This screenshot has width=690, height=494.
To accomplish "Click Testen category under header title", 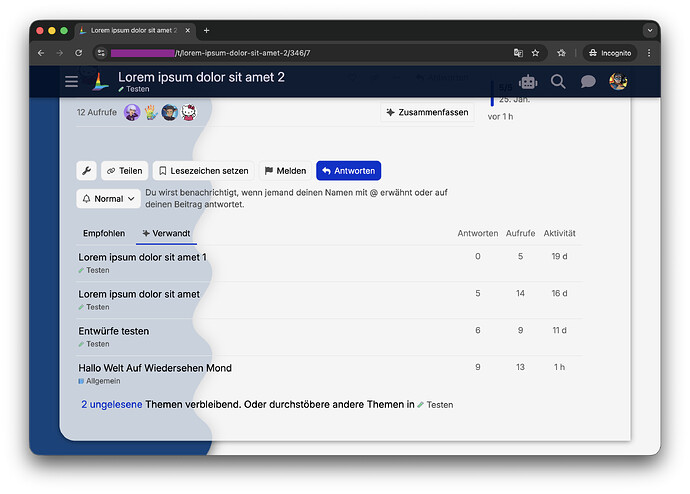I will 134,89.
